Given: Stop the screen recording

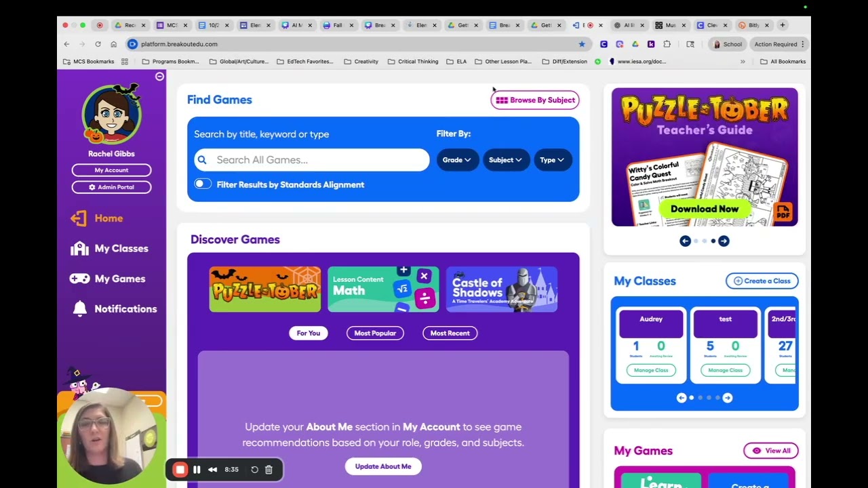Looking at the screenshot, I should [x=180, y=470].
